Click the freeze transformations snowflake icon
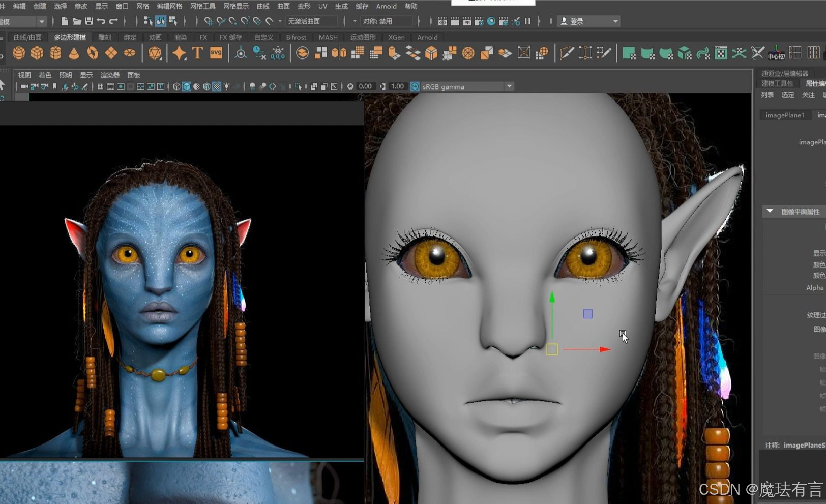The width and height of the screenshot is (826, 504). pyautogui.click(x=278, y=53)
